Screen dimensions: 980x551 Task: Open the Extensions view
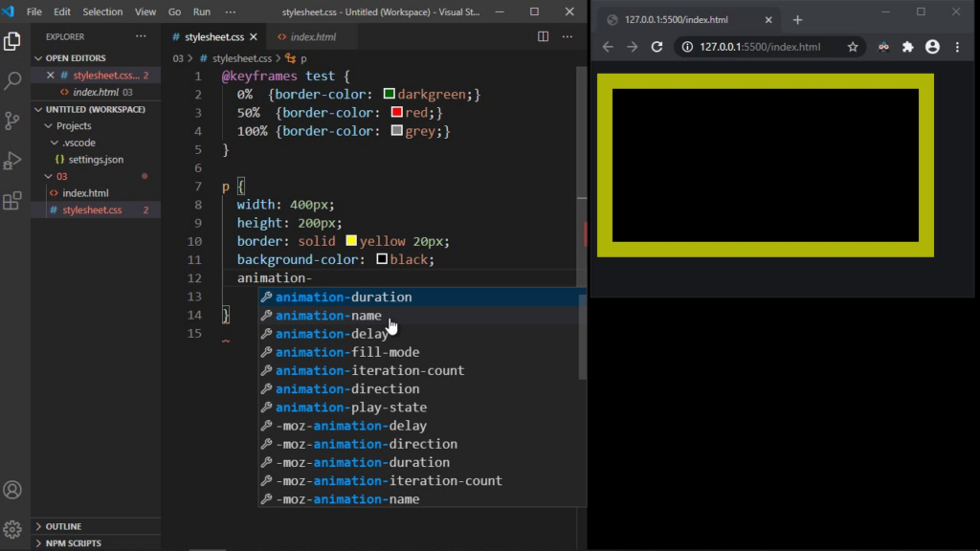click(x=12, y=201)
